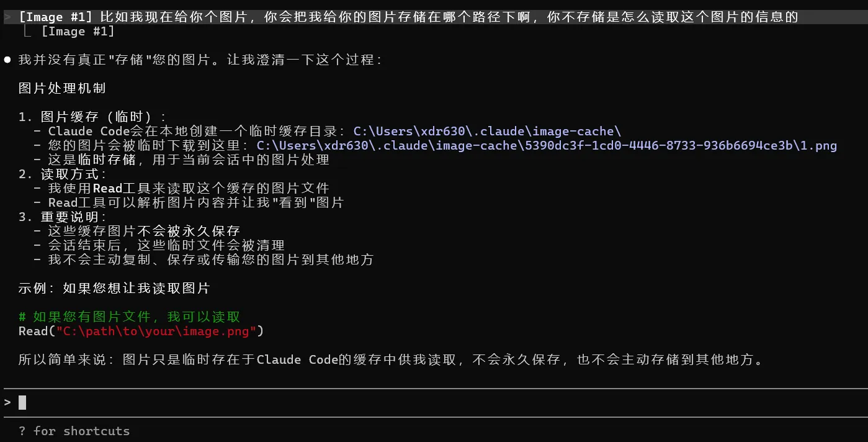Click the final summary line starting '所以简单来说'
This screenshot has width=868, height=442.
pyautogui.click(x=391, y=359)
